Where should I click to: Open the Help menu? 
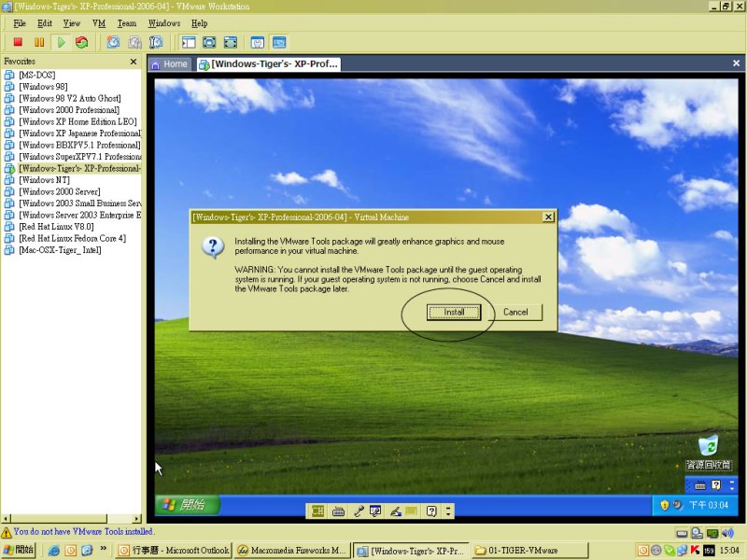click(199, 23)
